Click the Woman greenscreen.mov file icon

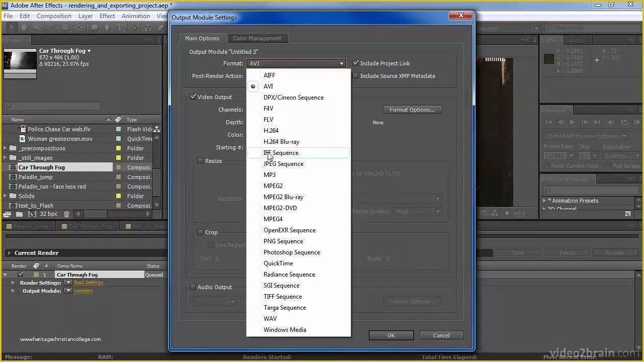point(22,139)
